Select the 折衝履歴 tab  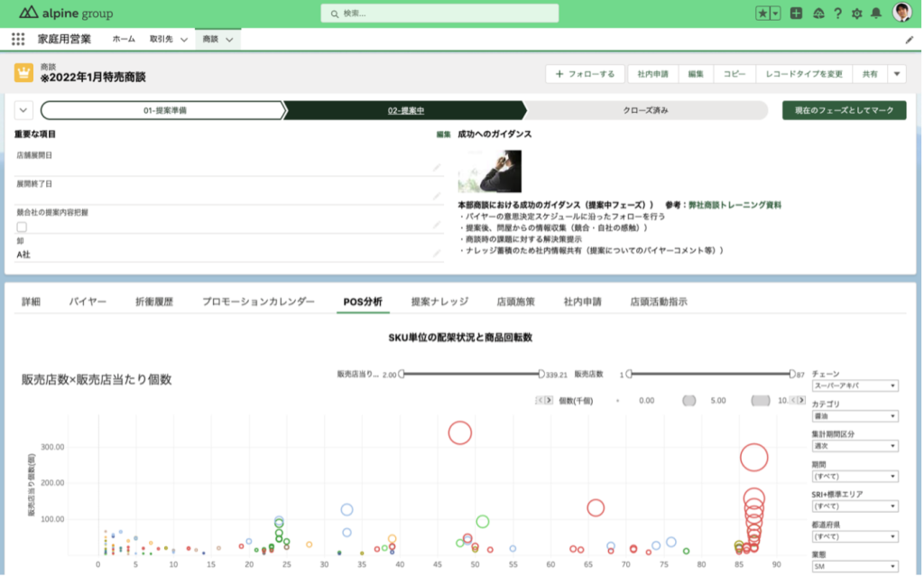[153, 302]
